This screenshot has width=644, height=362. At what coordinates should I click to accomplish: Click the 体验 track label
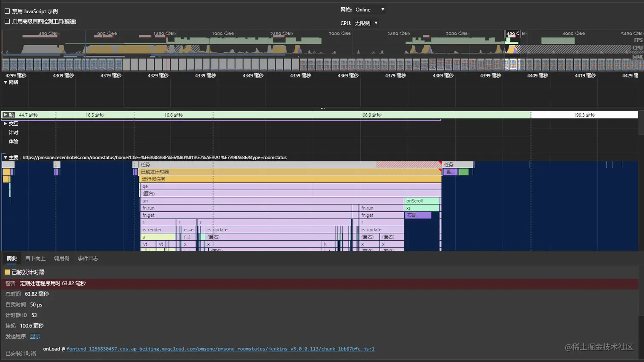(14, 141)
